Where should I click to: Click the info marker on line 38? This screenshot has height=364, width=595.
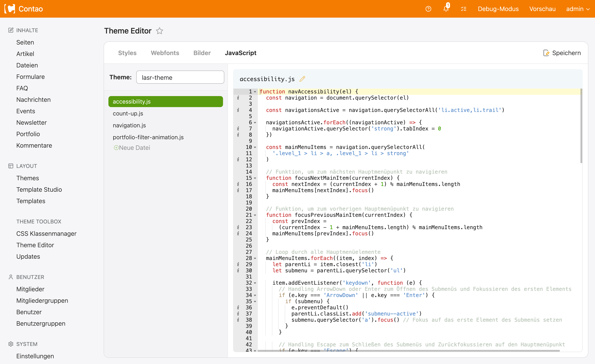(238, 320)
